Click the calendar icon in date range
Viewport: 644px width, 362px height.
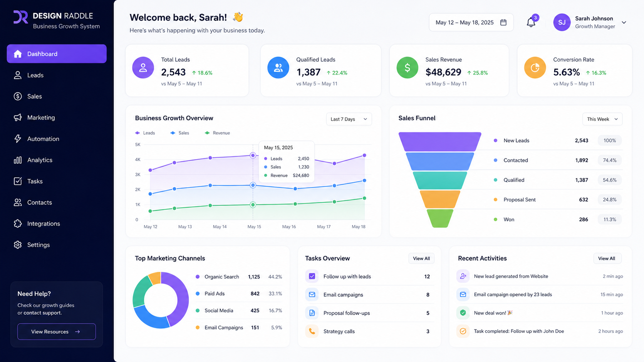(x=503, y=22)
